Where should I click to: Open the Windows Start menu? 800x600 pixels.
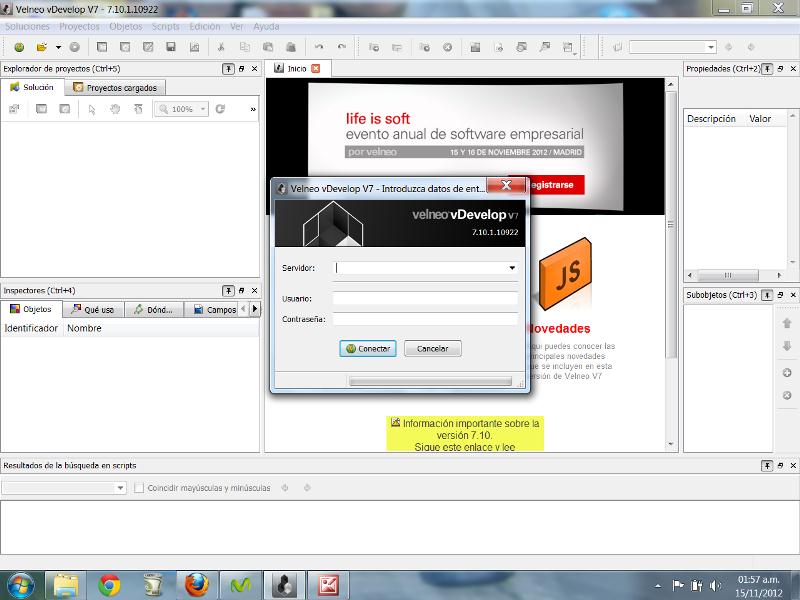pos(20,585)
